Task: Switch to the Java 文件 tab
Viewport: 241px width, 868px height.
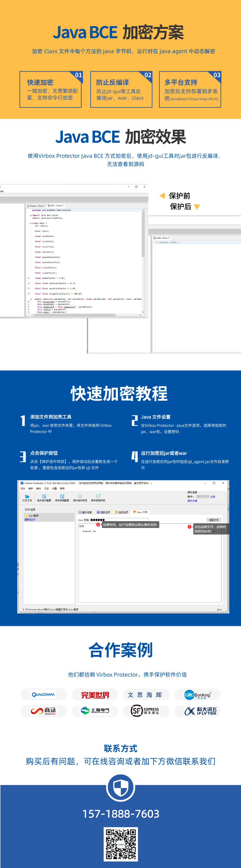Action: [x=140, y=512]
